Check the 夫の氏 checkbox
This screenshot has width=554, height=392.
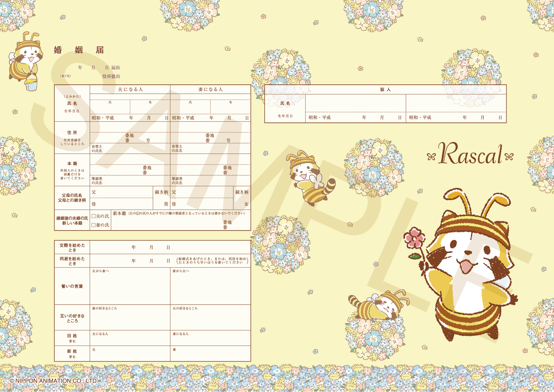click(x=93, y=216)
